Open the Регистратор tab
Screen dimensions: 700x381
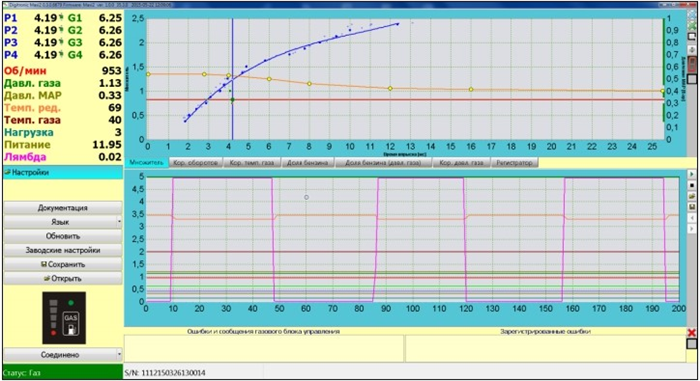coord(514,163)
